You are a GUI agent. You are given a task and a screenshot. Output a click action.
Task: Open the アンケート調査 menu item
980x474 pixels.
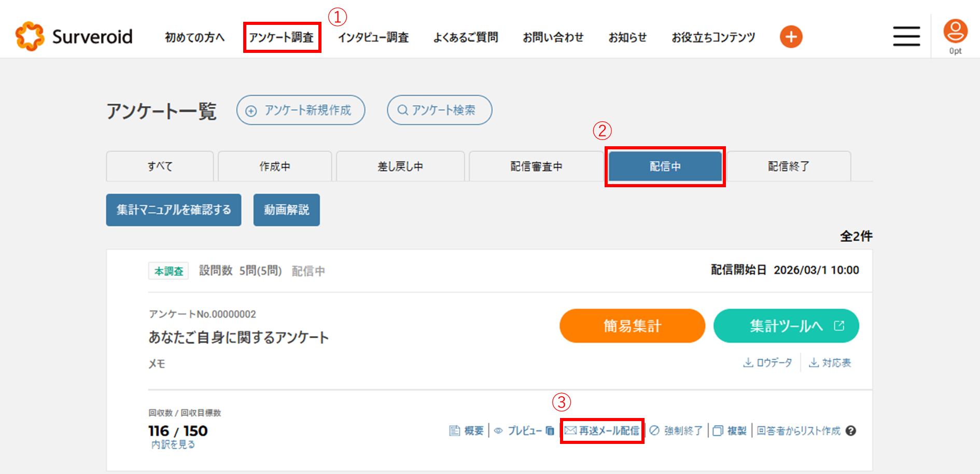pos(282,37)
